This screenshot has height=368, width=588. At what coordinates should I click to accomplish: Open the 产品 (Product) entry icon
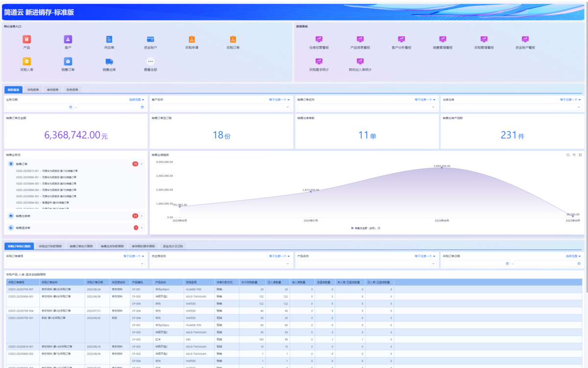(x=26, y=40)
